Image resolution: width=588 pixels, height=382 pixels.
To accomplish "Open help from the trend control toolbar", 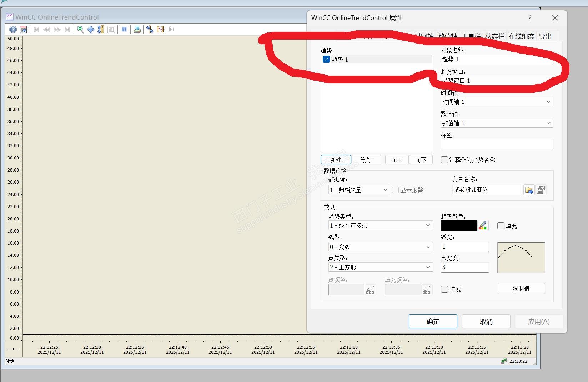I will pos(13,30).
